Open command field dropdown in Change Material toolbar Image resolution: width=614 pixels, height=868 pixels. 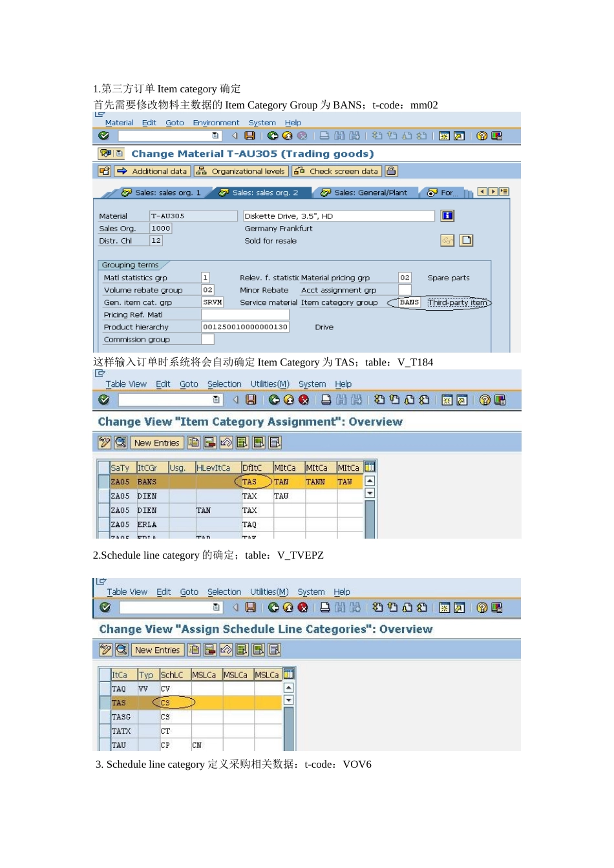pyautogui.click(x=215, y=136)
